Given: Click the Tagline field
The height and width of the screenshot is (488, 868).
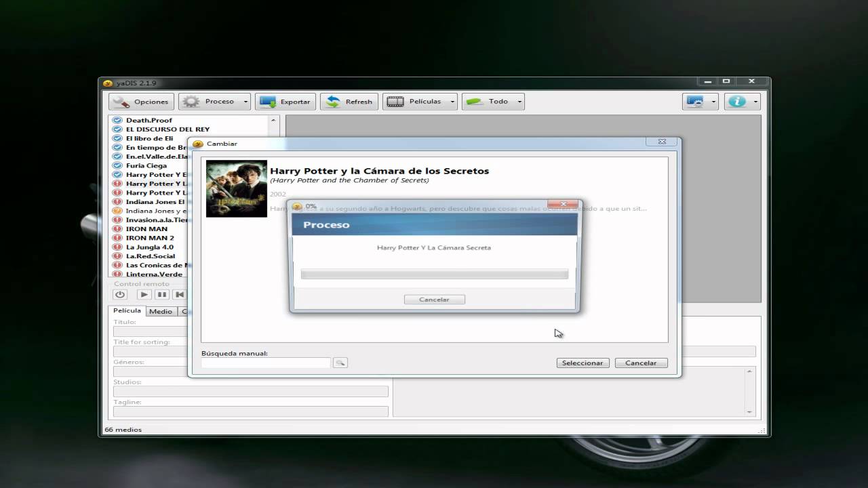Looking at the screenshot, I should click(251, 411).
